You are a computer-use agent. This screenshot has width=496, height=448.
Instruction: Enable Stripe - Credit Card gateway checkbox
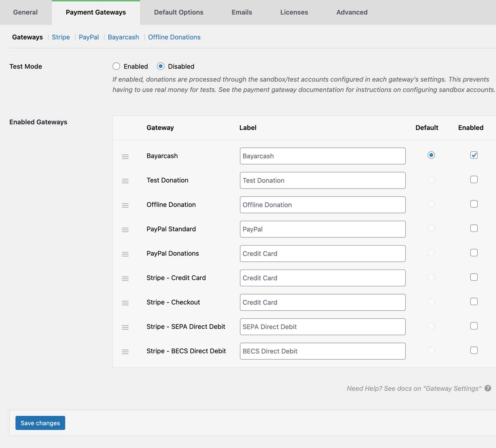coord(474,277)
